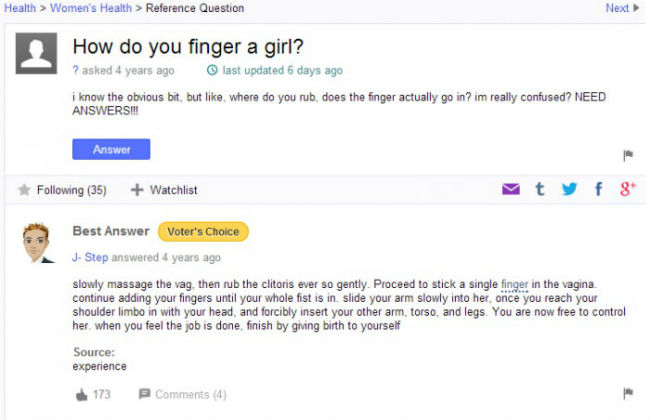Image resolution: width=650 pixels, height=420 pixels.
Task: Open J-Step's user profile link
Action: pos(90,257)
